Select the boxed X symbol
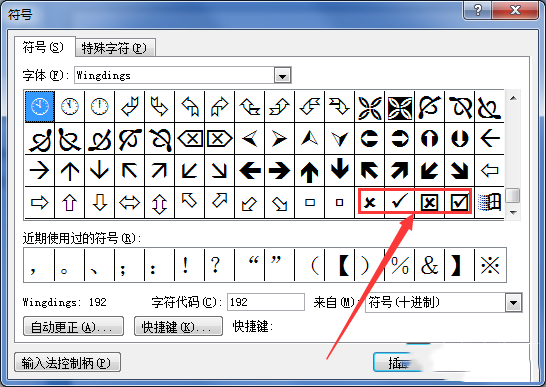The width and height of the screenshot is (546, 387). (x=429, y=202)
